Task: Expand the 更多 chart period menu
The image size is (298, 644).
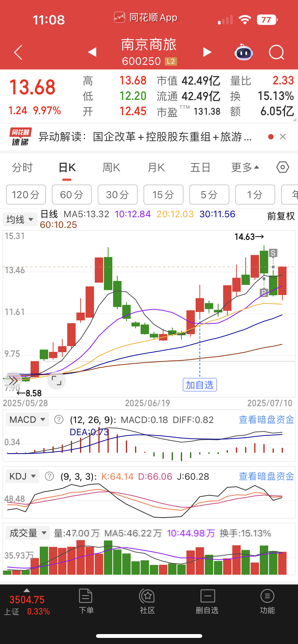Action: click(245, 167)
